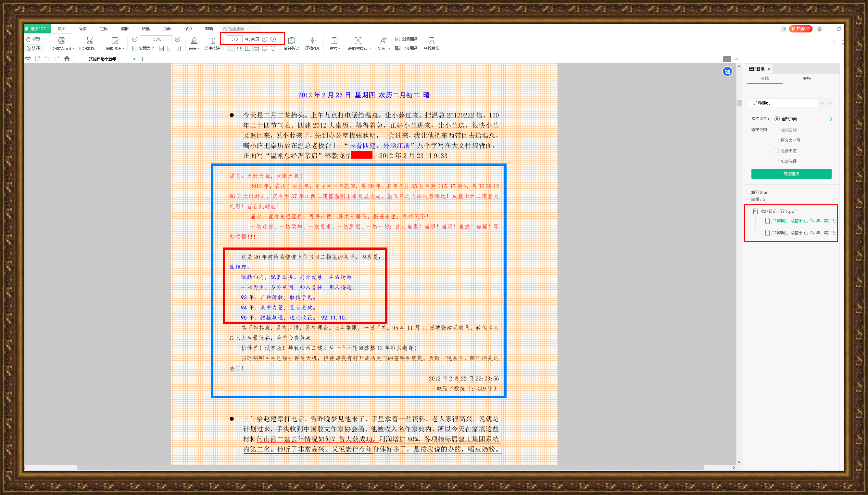Click the 压缩PDF compress icon
Image resolution: width=868 pixels, height=495 pixels.
point(312,41)
